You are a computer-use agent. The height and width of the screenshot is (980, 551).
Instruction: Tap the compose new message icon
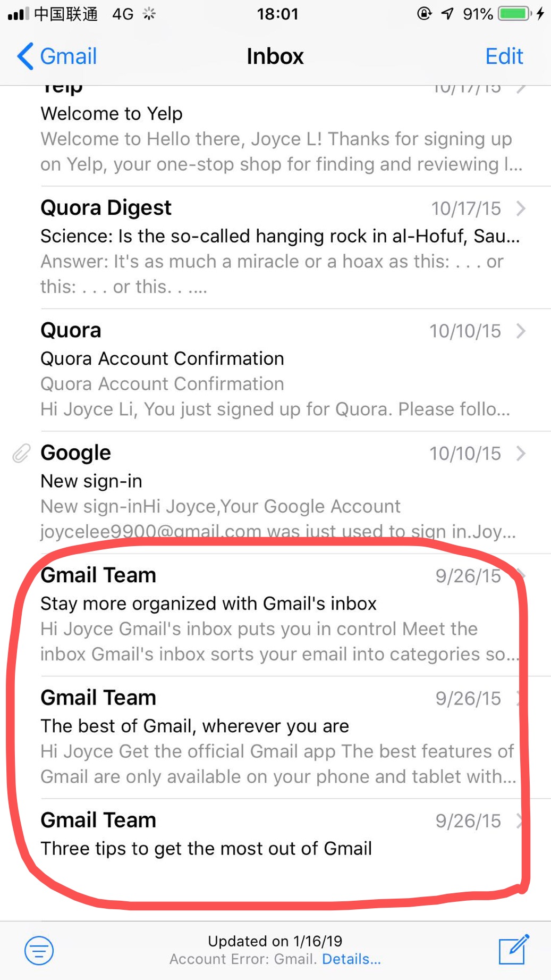513,949
